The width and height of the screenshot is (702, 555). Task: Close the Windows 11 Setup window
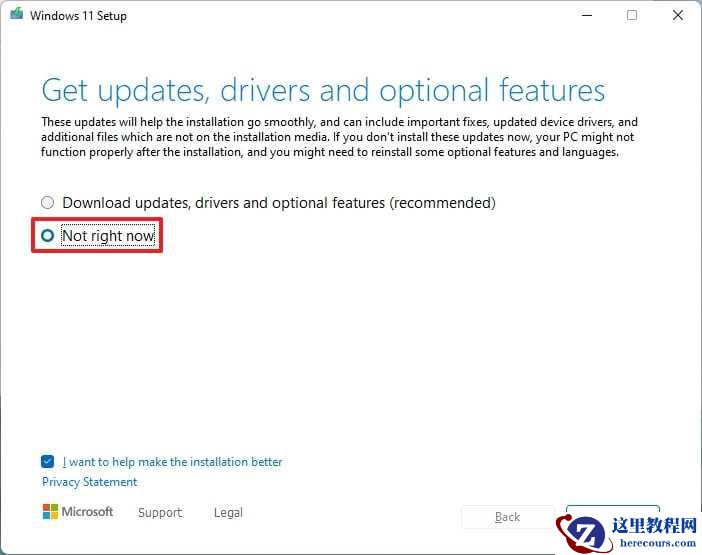pos(678,15)
